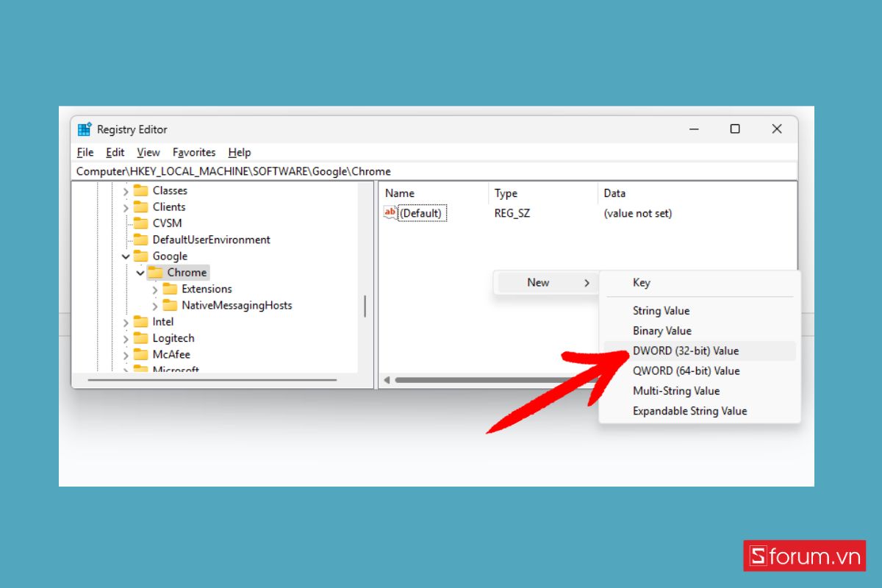
Task: Click the tree pane vertical scrollbar thumb
Action: pos(365,306)
